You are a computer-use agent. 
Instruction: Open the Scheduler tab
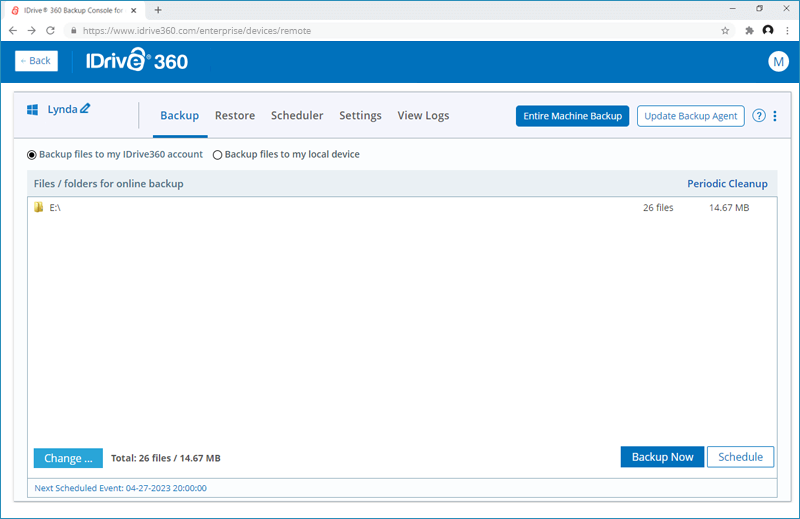click(x=297, y=116)
